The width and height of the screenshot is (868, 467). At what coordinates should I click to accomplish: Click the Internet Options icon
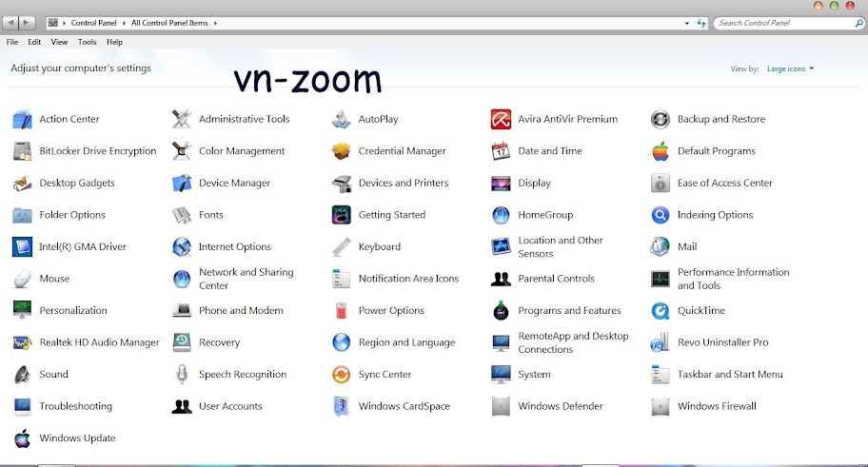(182, 246)
